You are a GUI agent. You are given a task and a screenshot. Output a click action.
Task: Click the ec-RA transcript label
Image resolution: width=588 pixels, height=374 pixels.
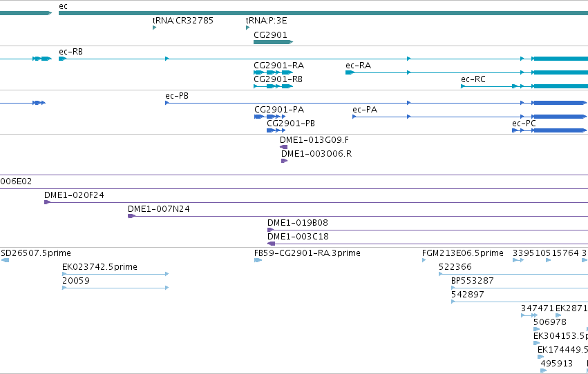(x=358, y=66)
